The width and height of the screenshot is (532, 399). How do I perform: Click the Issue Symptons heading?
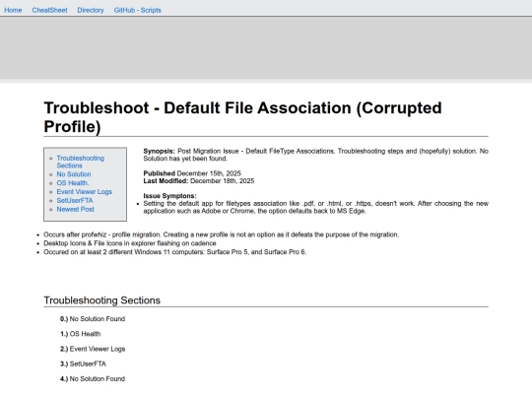[169, 196]
